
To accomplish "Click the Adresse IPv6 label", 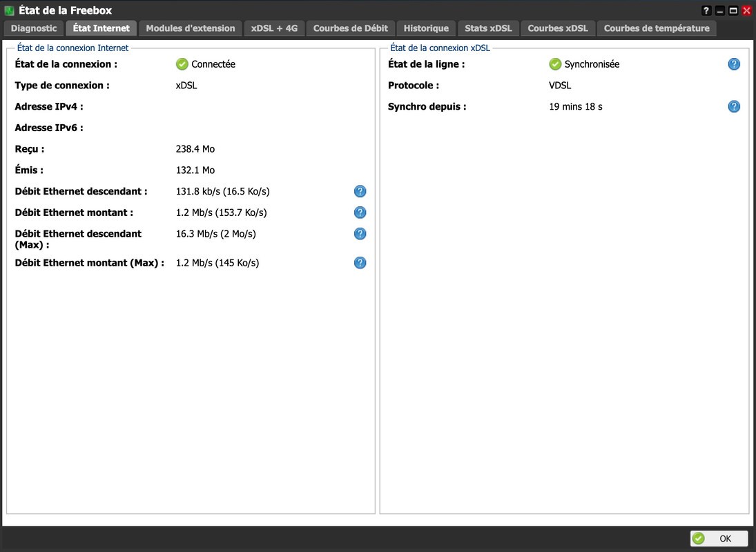I will 49,128.
